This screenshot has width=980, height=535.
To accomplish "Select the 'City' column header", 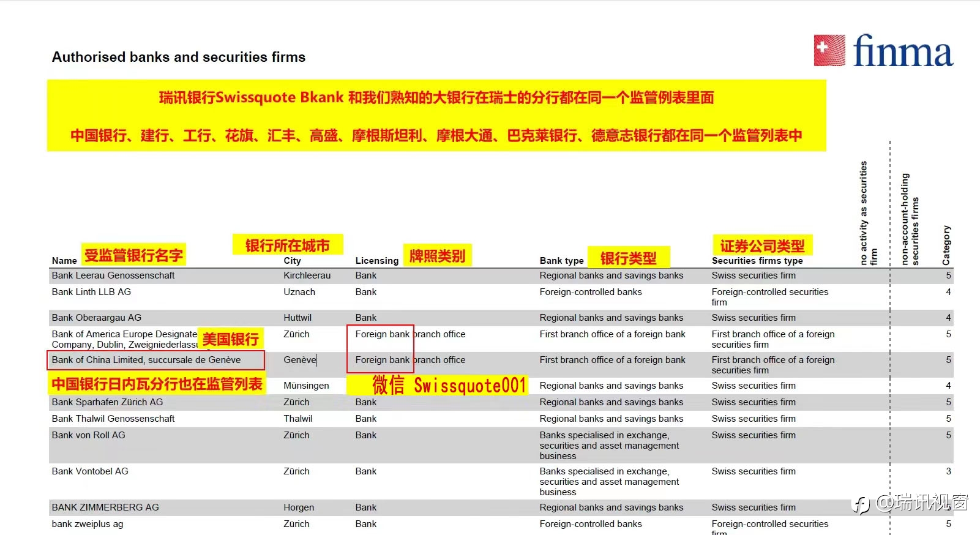I will coord(292,261).
